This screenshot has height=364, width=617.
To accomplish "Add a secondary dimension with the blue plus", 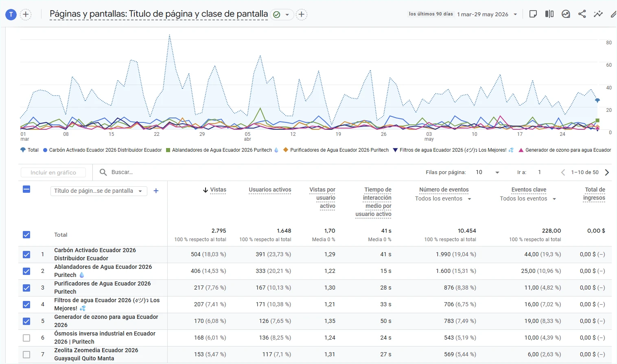I will [x=156, y=191].
